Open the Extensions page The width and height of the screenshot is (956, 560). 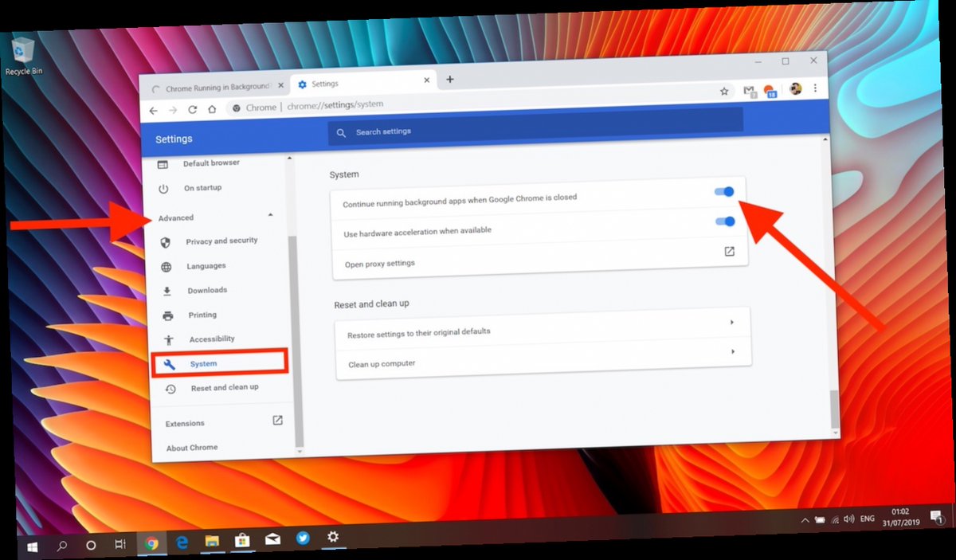[x=185, y=423]
